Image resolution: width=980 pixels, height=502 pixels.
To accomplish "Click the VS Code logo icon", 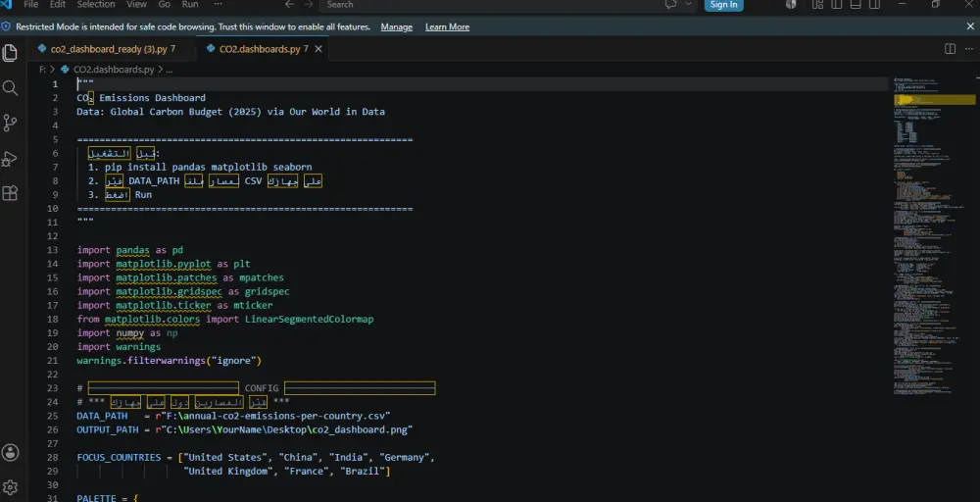I will (7, 4).
